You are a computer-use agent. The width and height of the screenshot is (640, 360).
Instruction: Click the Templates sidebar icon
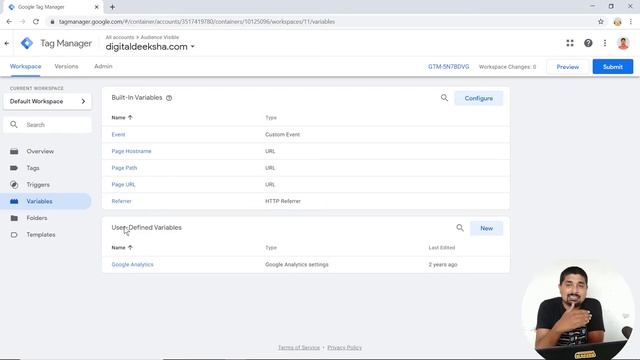pos(14,235)
